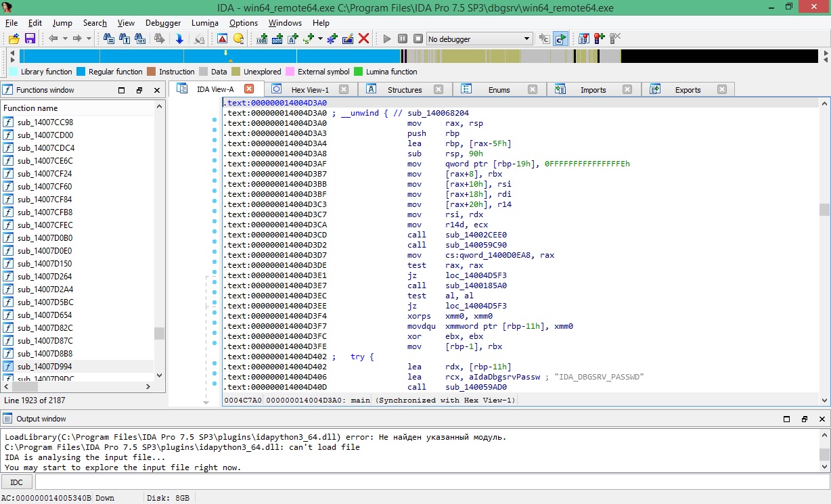Click the Lumina function green swatch
The height and width of the screenshot is (504, 831).
(x=359, y=72)
